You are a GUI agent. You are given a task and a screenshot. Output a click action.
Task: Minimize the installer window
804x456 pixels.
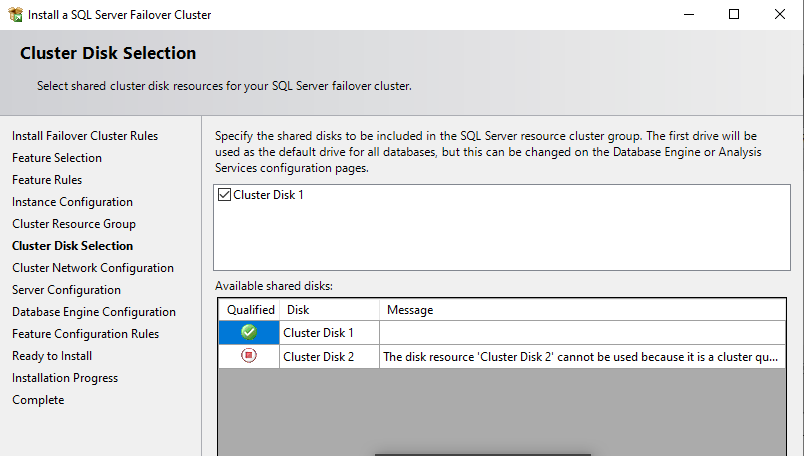(x=689, y=14)
